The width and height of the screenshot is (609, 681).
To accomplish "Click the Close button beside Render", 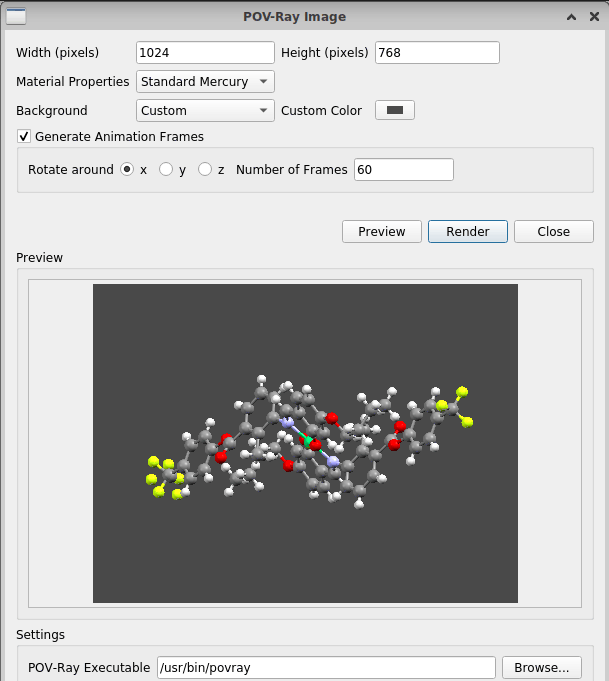I will click(553, 232).
